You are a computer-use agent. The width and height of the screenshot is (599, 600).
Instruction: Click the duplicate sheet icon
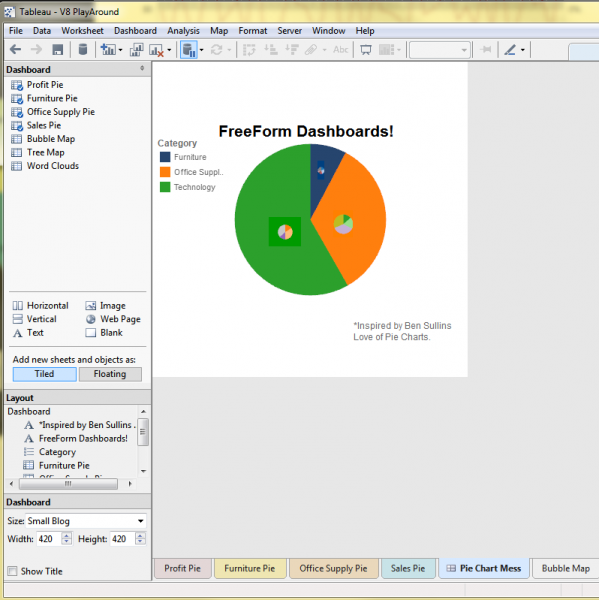click(136, 49)
